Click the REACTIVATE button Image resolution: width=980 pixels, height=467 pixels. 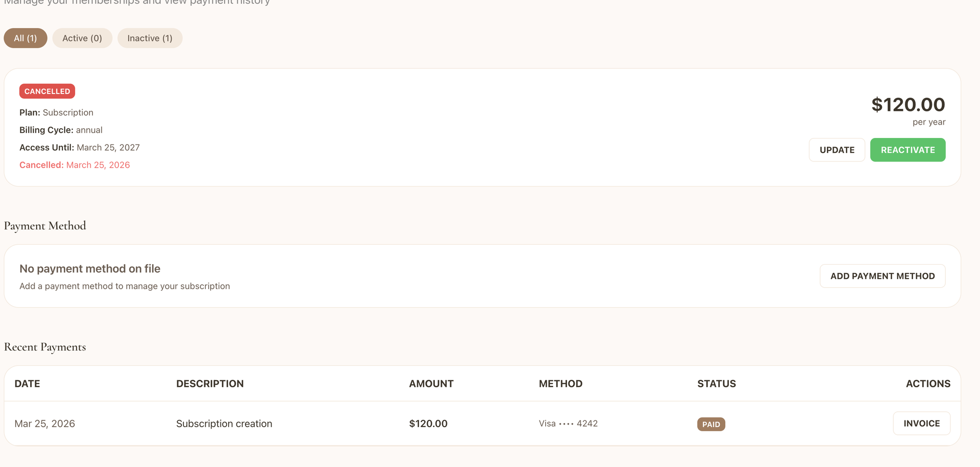click(907, 150)
